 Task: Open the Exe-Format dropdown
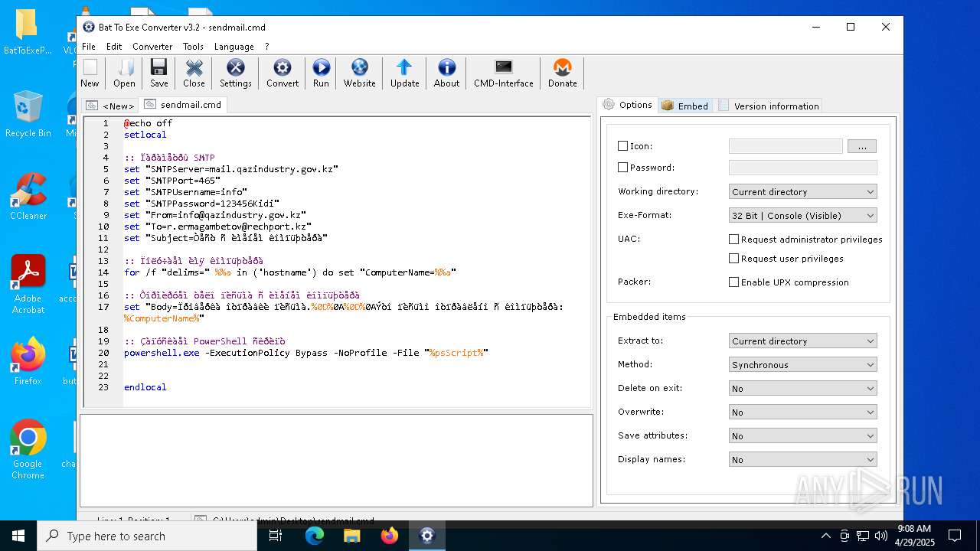pos(802,216)
